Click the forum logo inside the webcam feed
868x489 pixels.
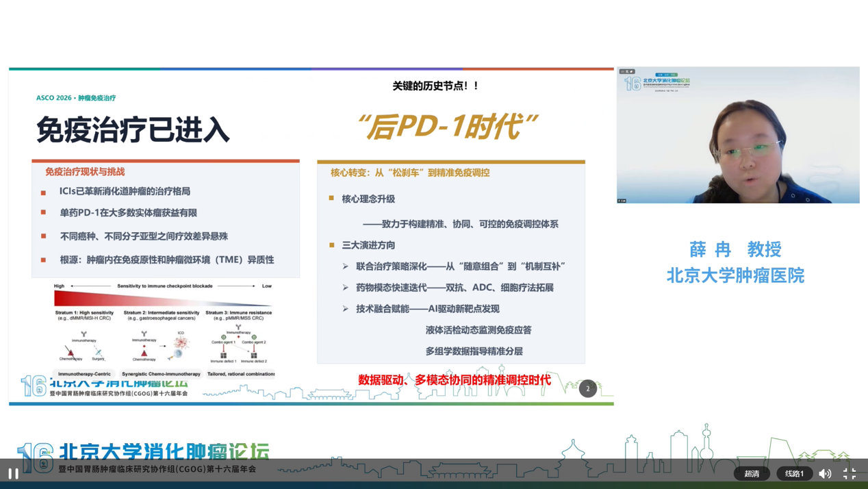(x=657, y=83)
